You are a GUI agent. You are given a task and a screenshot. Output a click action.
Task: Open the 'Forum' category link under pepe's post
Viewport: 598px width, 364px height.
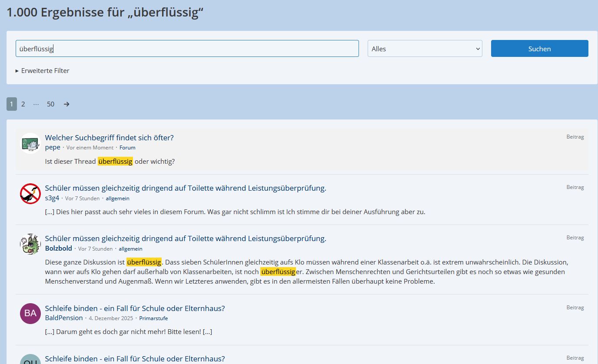tap(127, 148)
